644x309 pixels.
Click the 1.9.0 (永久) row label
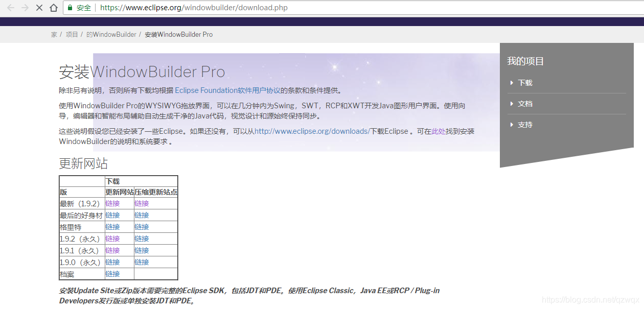pos(80,263)
